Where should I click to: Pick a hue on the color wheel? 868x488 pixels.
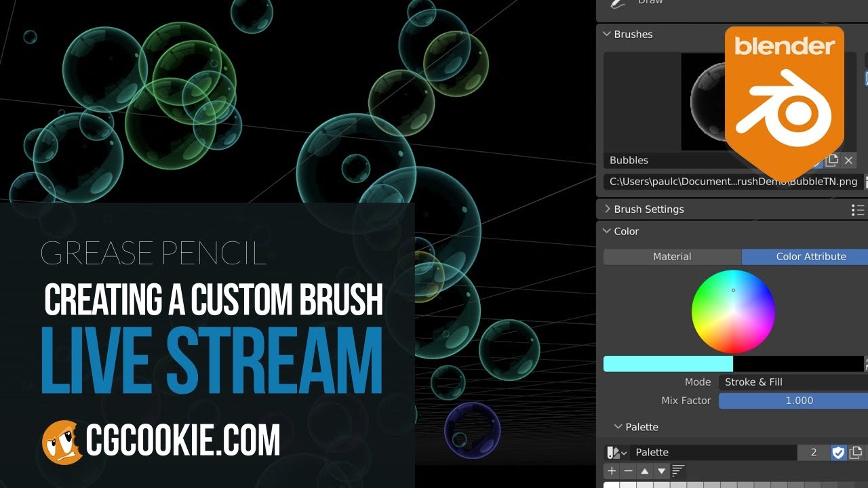[733, 312]
